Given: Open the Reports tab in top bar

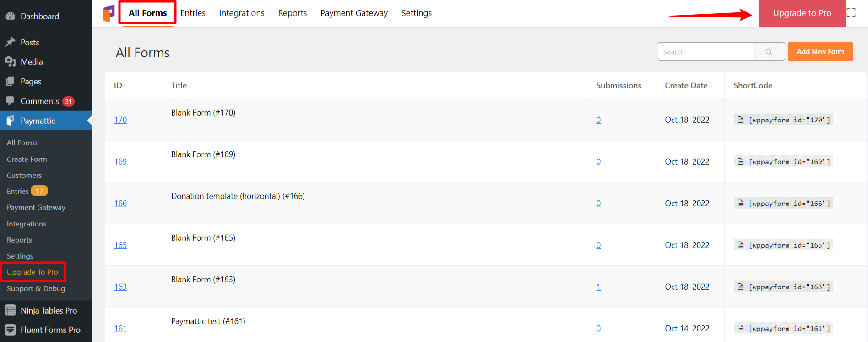Looking at the screenshot, I should tap(293, 13).
